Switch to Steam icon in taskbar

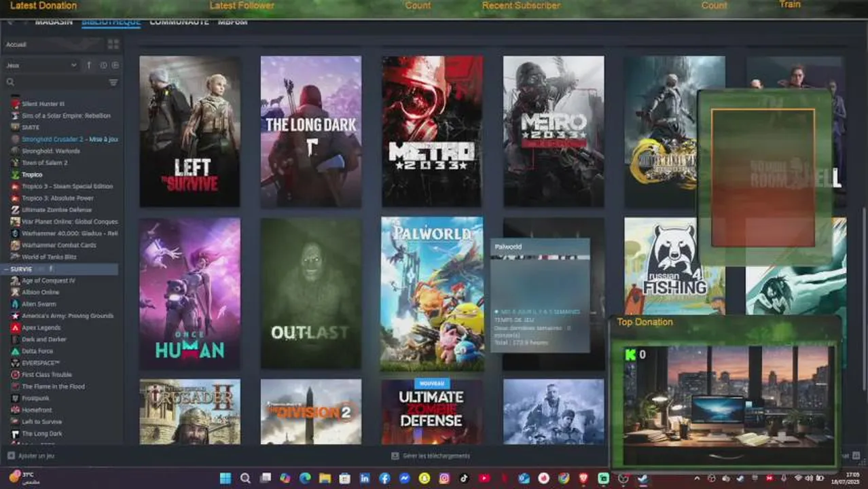(643, 478)
